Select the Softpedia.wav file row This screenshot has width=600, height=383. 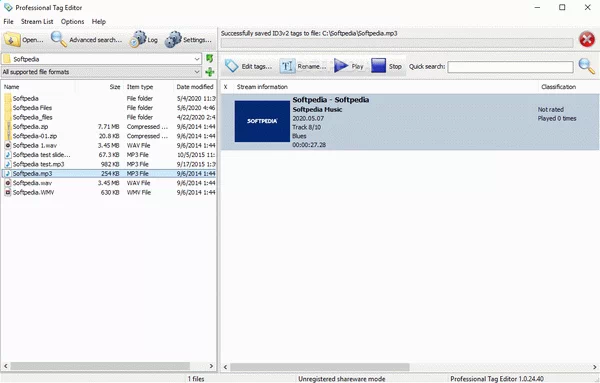109,183
